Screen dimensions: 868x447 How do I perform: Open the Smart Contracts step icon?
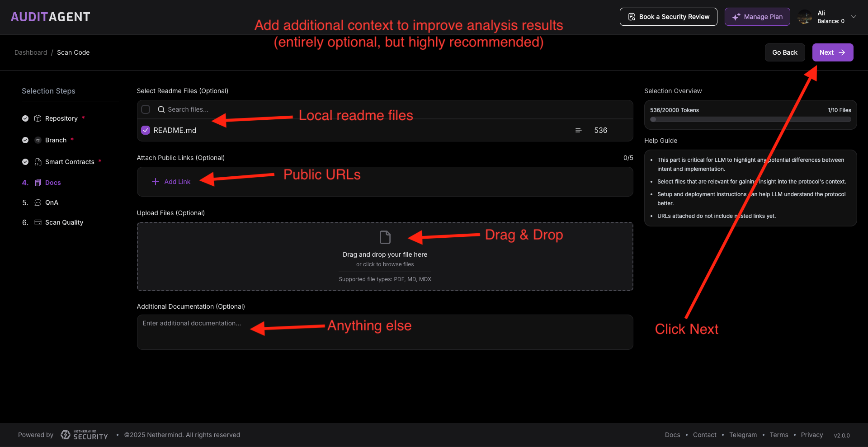(37, 162)
